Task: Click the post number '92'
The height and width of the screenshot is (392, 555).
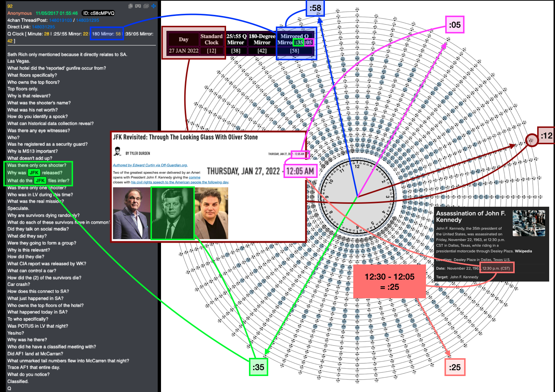Action: point(10,6)
